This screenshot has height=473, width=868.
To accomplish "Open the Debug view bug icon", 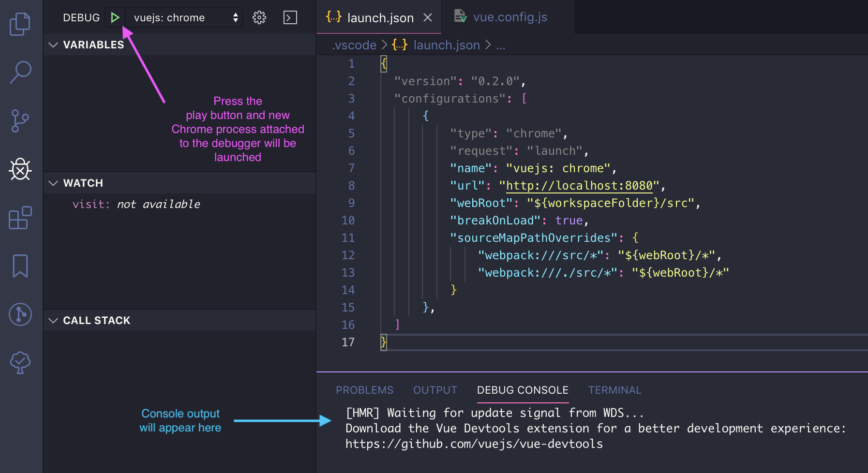I will [x=20, y=169].
